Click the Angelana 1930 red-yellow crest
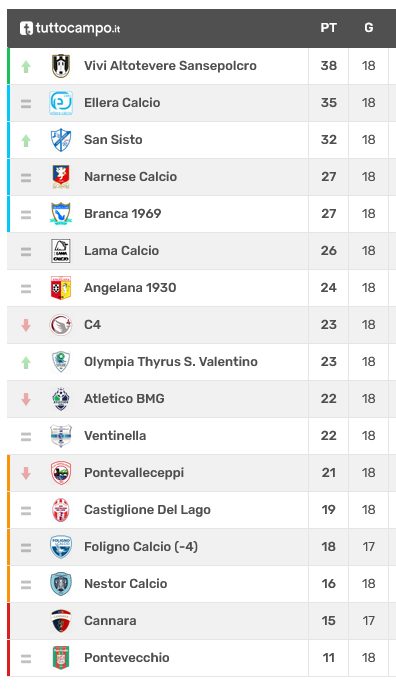 (x=61, y=288)
